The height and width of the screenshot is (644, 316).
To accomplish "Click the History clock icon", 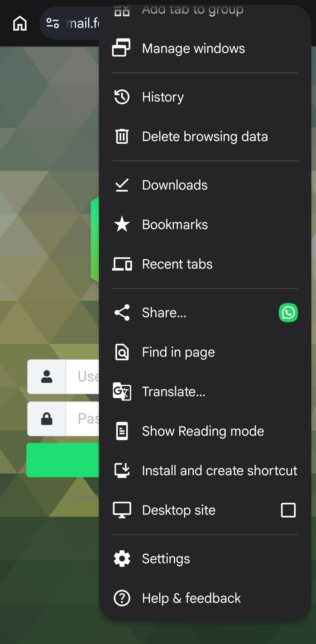I will pyautogui.click(x=122, y=97).
